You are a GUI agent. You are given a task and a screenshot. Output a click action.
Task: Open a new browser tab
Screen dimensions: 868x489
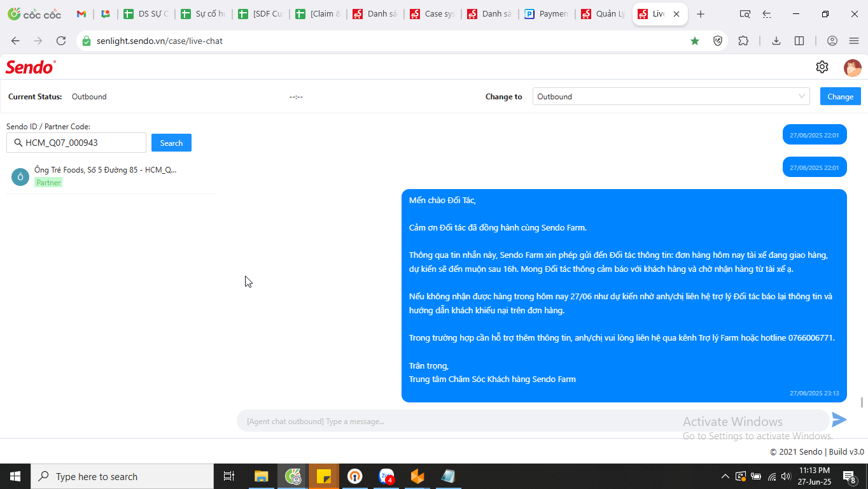click(x=701, y=14)
